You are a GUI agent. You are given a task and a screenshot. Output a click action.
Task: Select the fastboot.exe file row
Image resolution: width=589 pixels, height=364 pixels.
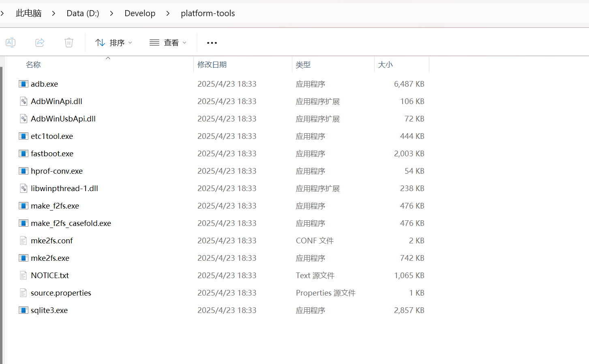coord(52,153)
